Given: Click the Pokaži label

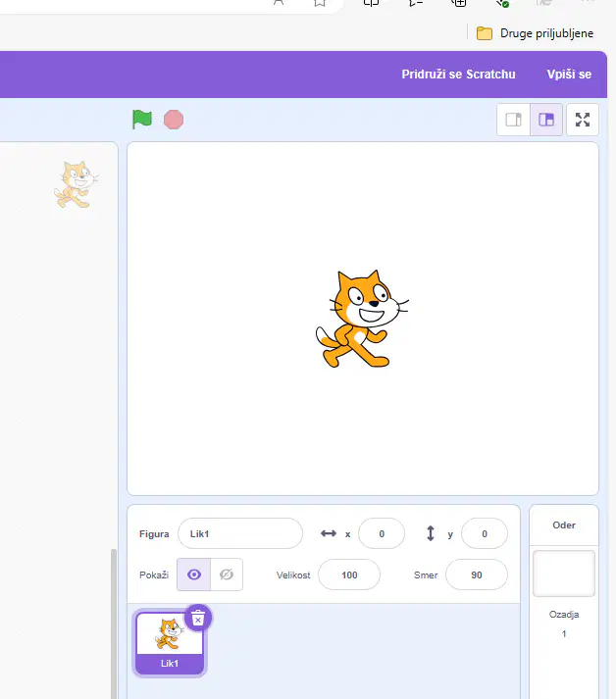Looking at the screenshot, I should (154, 575).
